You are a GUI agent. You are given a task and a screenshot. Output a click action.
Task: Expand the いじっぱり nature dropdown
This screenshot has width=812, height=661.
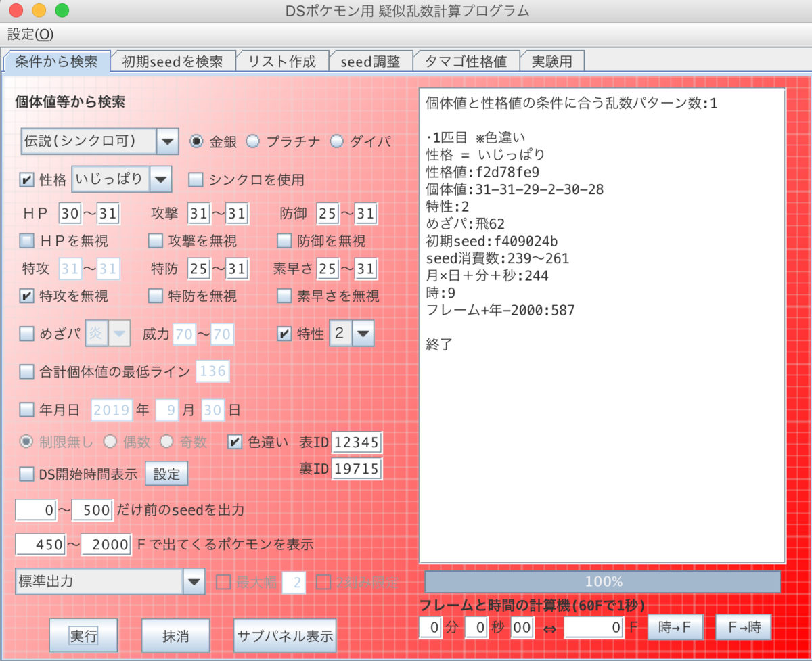pyautogui.click(x=160, y=179)
